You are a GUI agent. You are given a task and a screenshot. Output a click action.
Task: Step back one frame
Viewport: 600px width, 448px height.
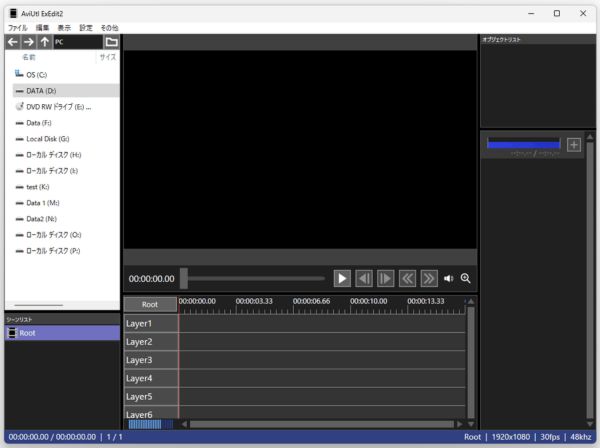pyautogui.click(x=364, y=279)
